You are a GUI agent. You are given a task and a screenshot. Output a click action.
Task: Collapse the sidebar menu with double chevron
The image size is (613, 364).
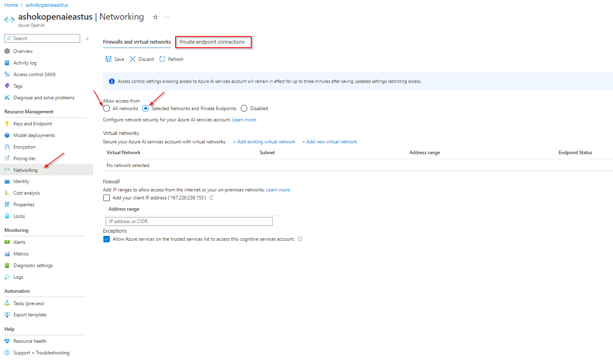pos(87,38)
